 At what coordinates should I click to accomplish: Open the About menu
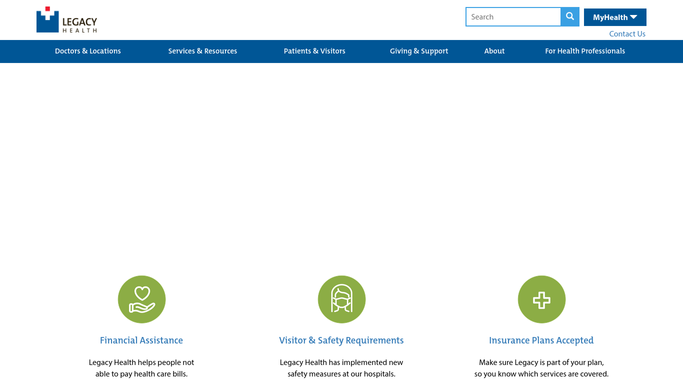[494, 51]
